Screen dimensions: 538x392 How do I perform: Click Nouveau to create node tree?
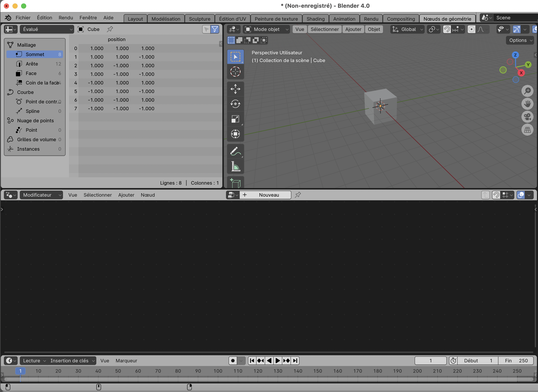(x=269, y=195)
